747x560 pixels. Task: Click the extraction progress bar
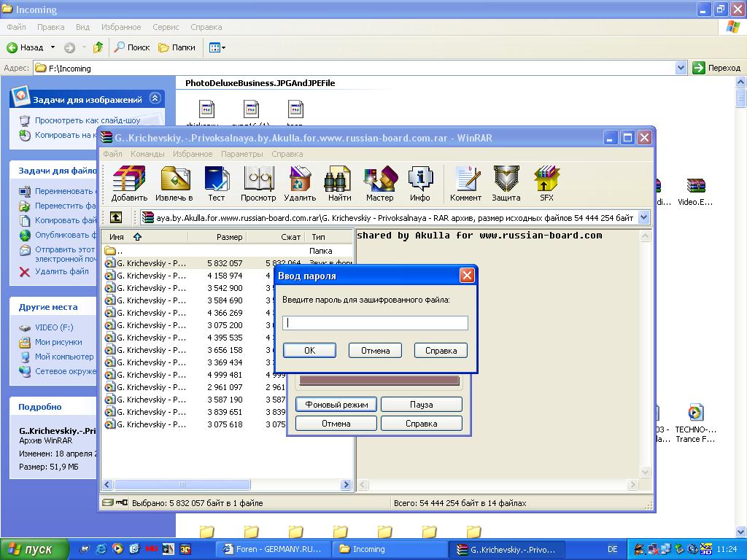[379, 380]
